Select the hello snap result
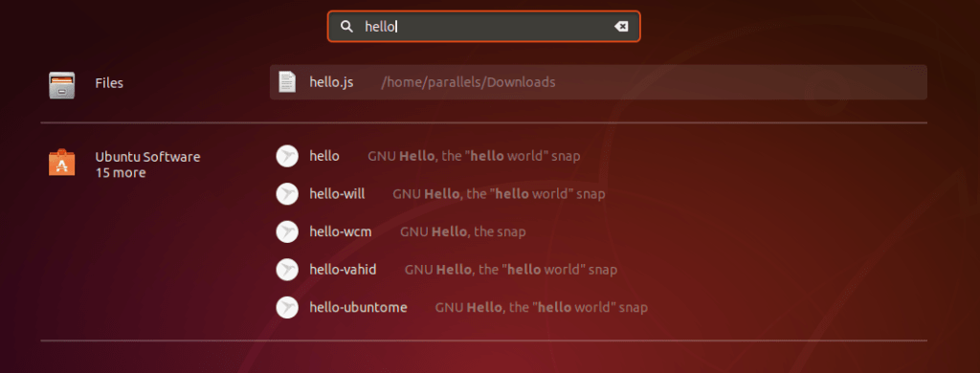980x373 pixels. pos(598,156)
